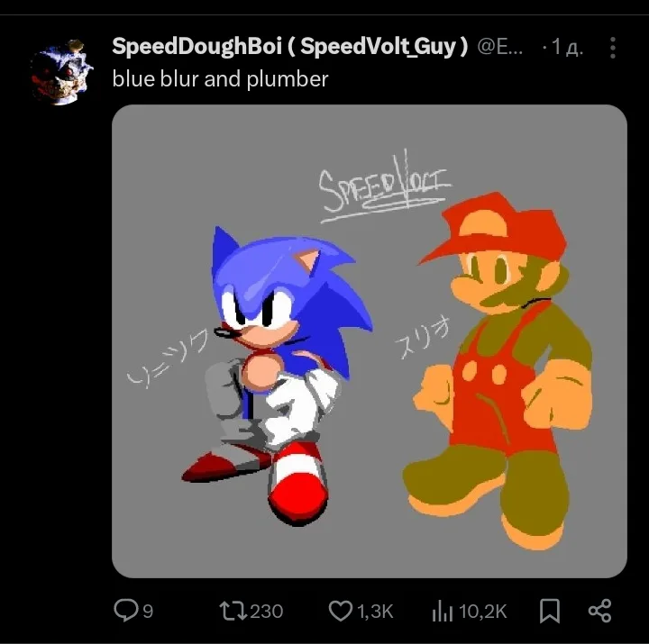The height and width of the screenshot is (644, 649).
Task: Click the retweet count 230
Action: [x=266, y=612]
